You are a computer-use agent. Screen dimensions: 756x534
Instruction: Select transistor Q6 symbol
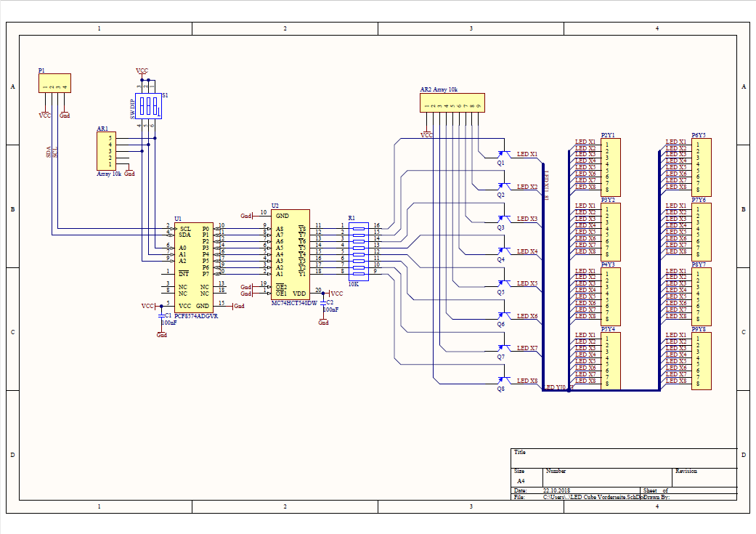(503, 316)
